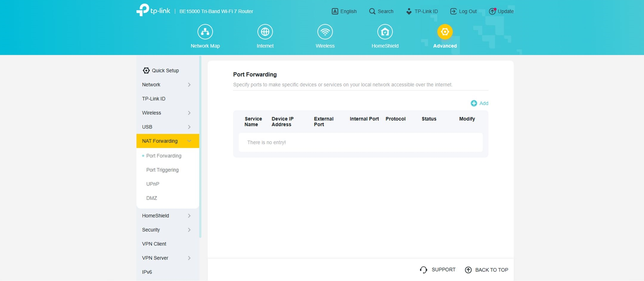Expand the Network sidebar section

click(166, 85)
